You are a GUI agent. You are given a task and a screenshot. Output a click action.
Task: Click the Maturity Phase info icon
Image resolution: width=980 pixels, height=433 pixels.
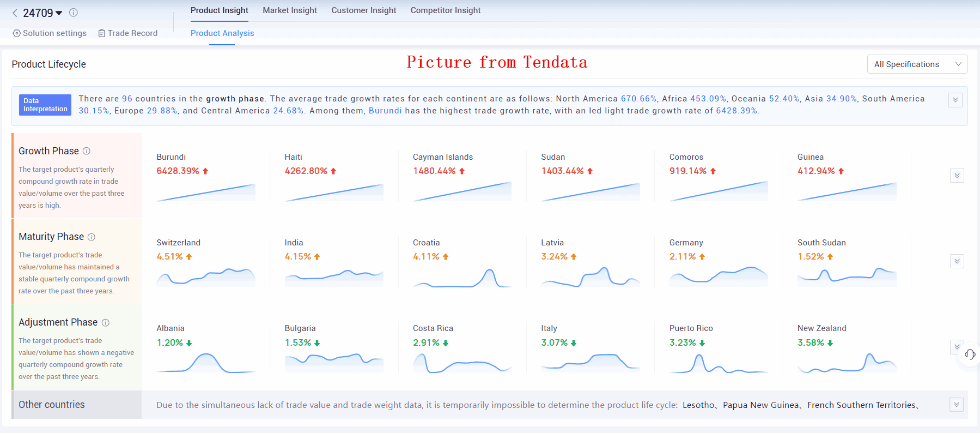point(92,237)
